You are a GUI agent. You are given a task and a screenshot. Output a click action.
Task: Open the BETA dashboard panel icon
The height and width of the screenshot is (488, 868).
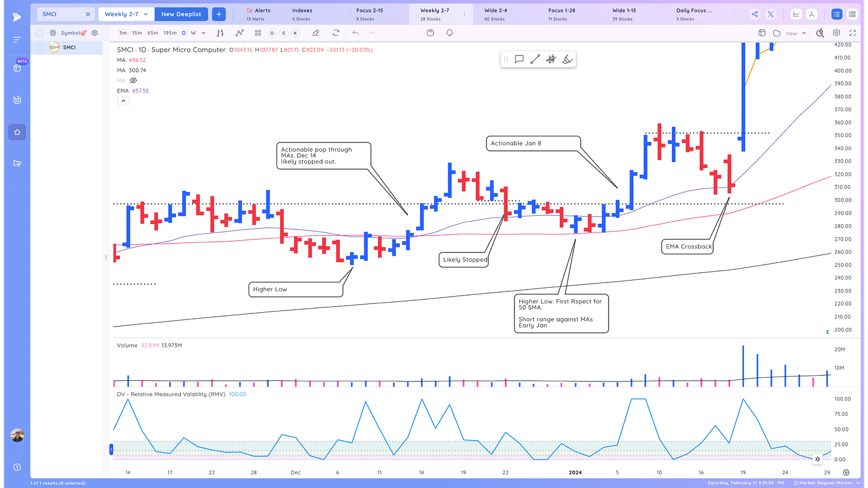tap(17, 68)
